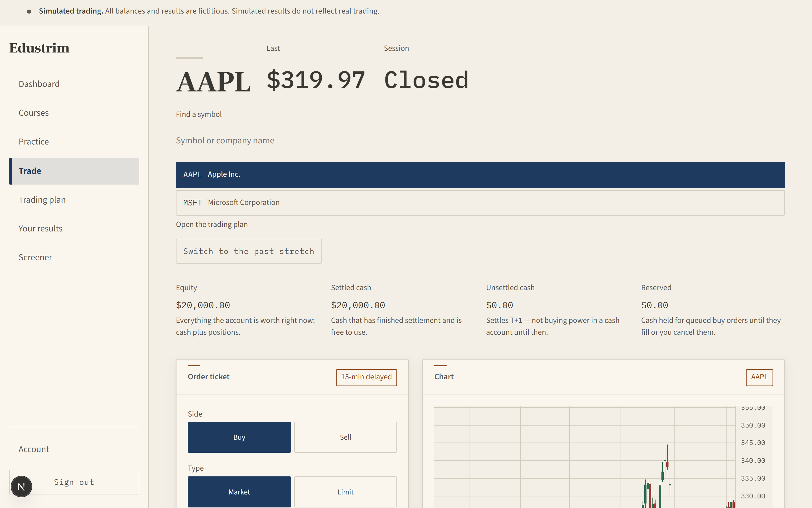812x508 pixels.
Task: Click the Settled cash amount
Action: pyautogui.click(x=358, y=305)
